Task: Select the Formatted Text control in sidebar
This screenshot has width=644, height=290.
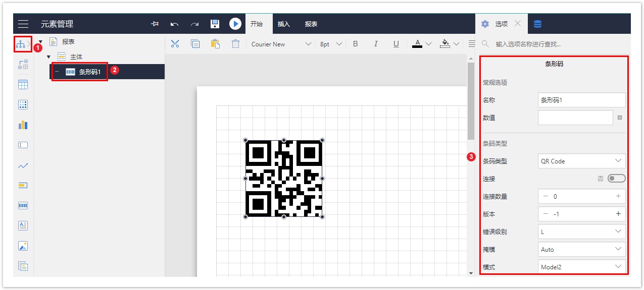Action: [23, 225]
